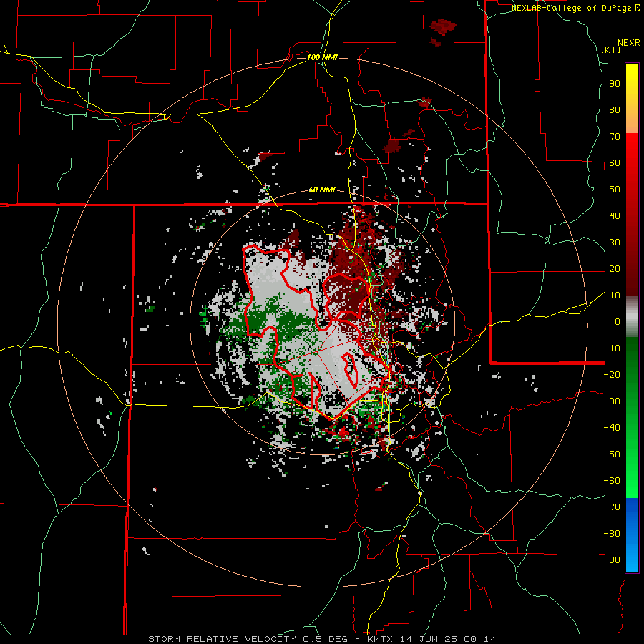Screen dimensions: 644x644
Task: Click the -30 value on velocity scale
Action: coord(612,401)
